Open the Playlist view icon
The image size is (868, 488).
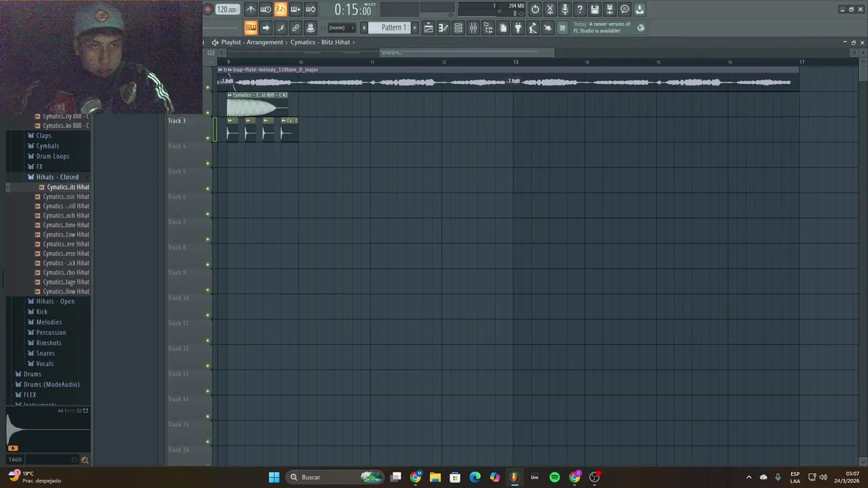(x=429, y=28)
